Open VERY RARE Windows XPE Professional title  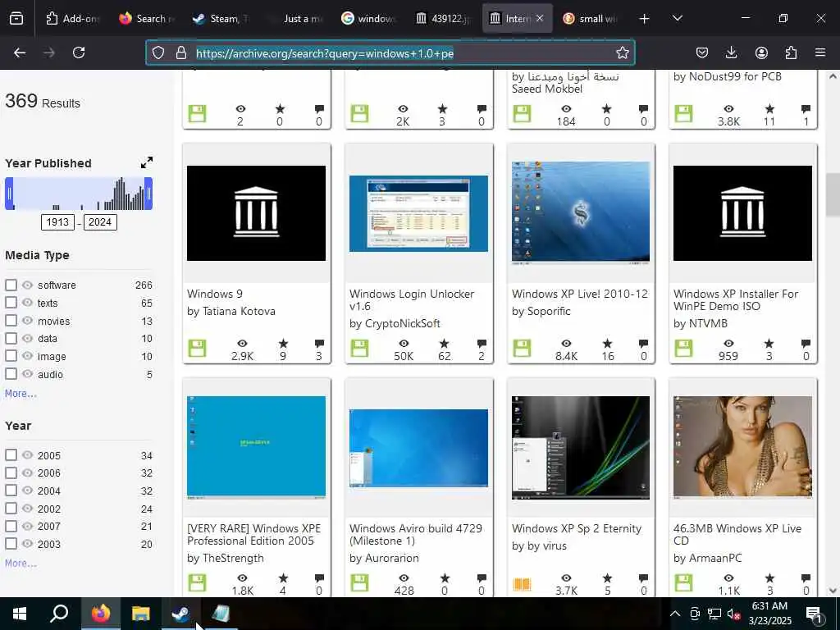(x=254, y=535)
